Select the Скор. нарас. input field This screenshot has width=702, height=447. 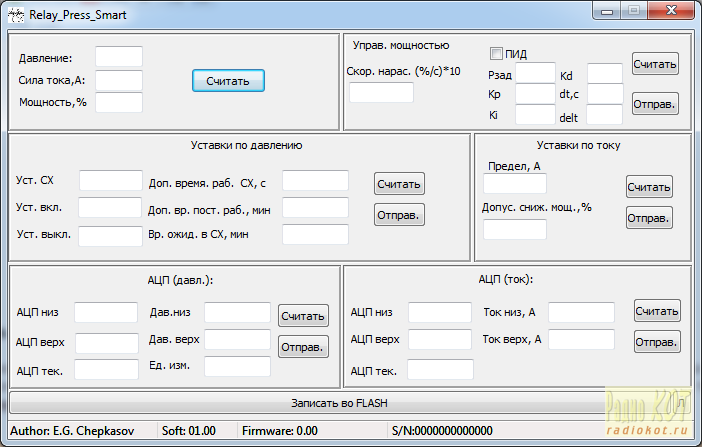click(x=381, y=93)
